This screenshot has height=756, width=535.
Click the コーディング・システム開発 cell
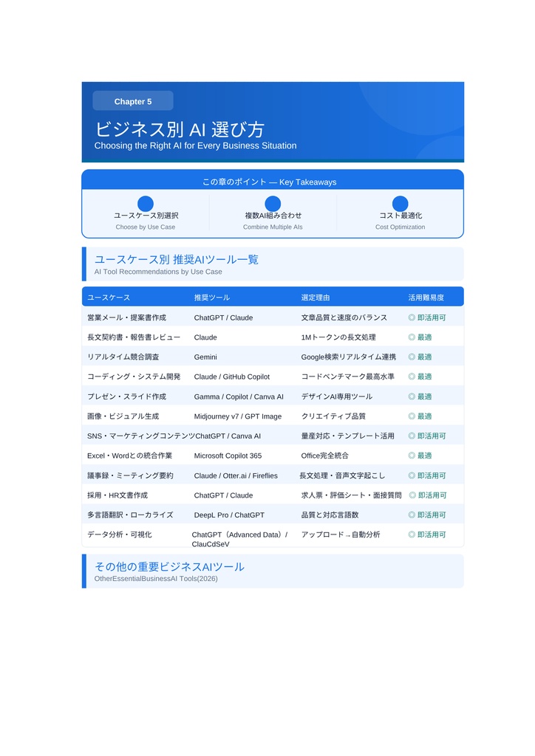pos(134,377)
